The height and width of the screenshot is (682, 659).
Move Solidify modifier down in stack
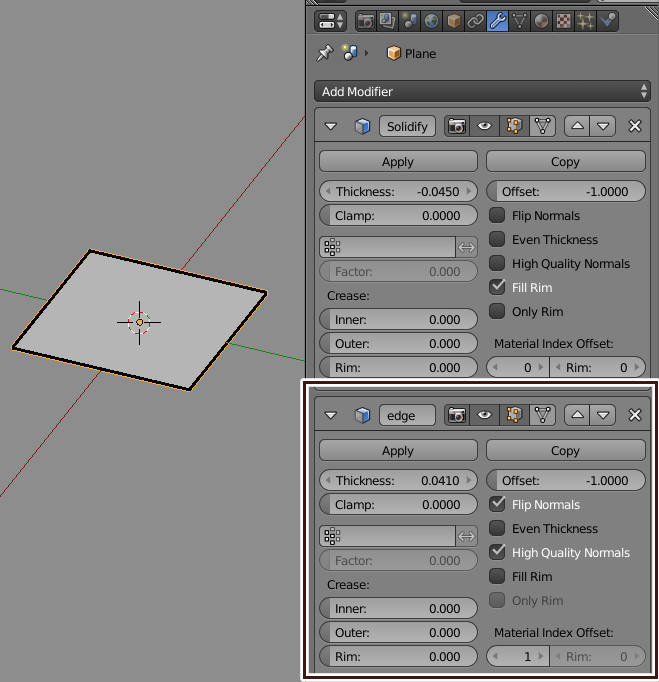[x=603, y=127]
